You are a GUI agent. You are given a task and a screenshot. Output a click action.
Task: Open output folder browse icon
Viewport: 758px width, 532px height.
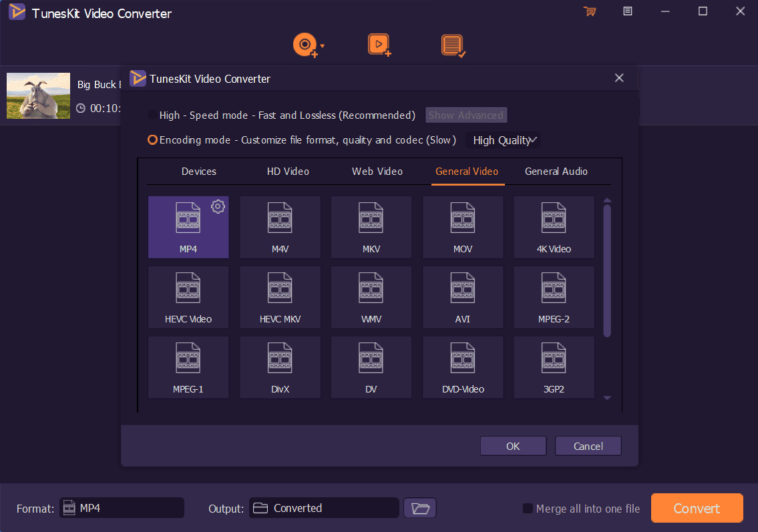tap(420, 508)
